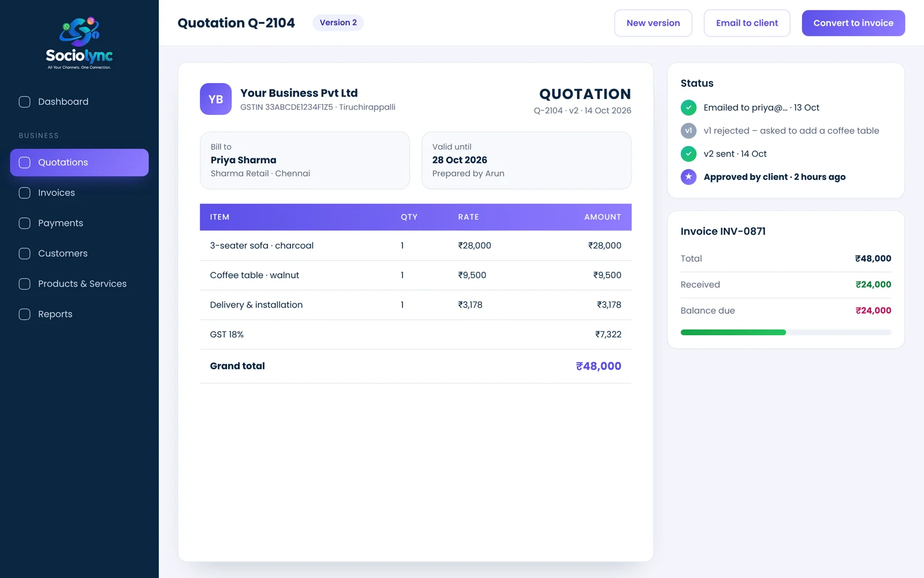Click the Balance due ₹24,000 value
Screen dimensions: 924x578
click(x=873, y=310)
